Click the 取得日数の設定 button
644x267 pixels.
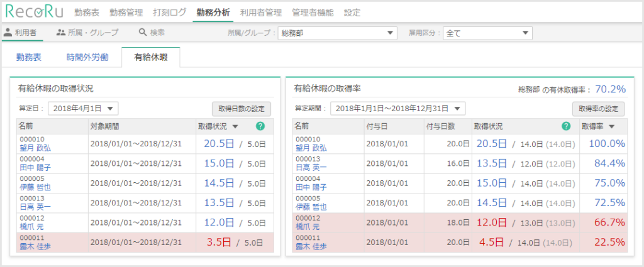point(241,108)
